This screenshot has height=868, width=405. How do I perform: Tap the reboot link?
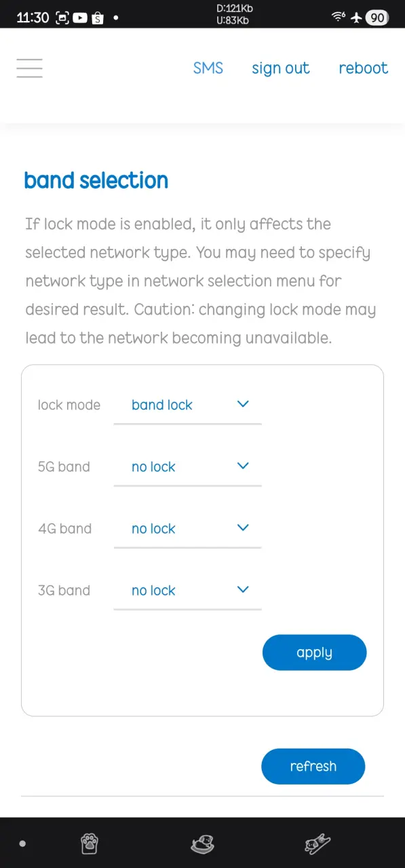click(x=364, y=68)
